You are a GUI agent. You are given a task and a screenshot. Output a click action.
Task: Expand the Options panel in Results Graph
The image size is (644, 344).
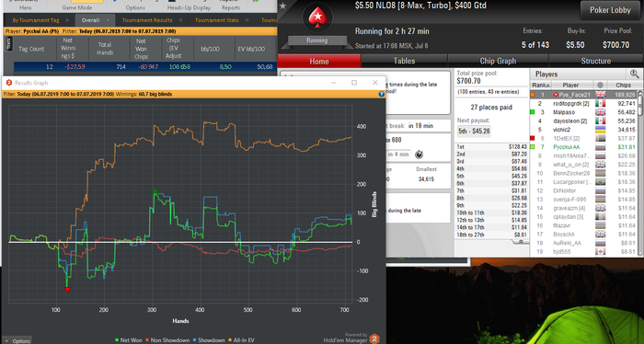[x=17, y=340]
